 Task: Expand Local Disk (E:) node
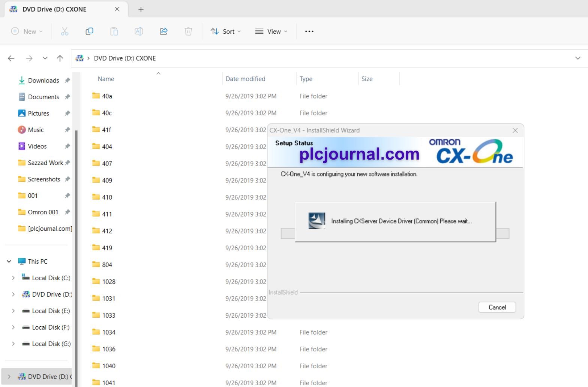(13, 311)
